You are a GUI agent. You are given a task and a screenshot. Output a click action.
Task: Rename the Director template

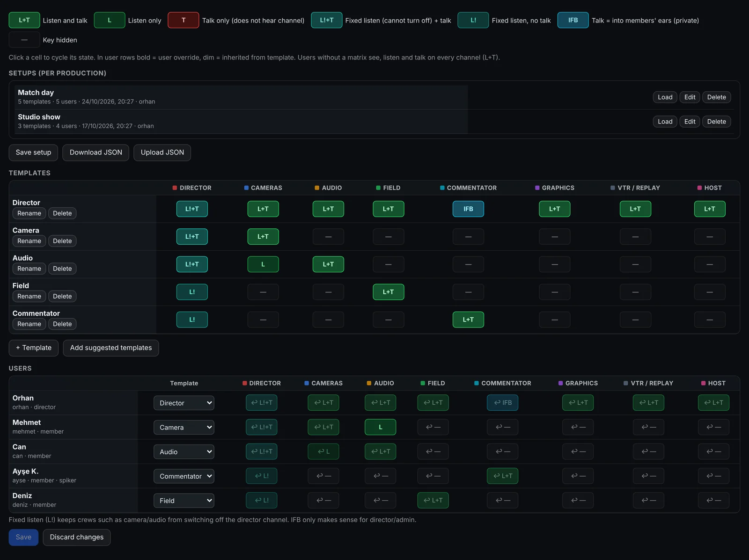coord(29,213)
